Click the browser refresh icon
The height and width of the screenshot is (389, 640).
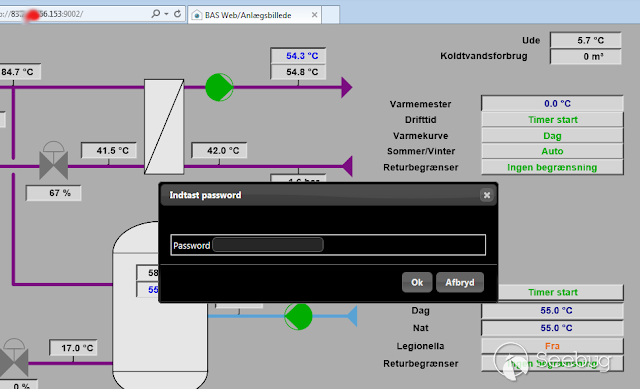178,14
